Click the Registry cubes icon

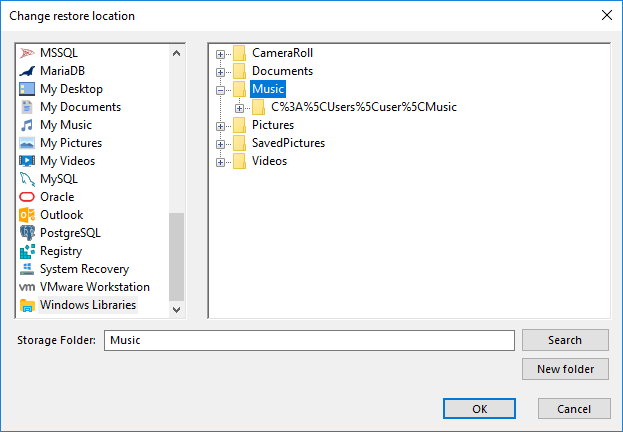coord(27,251)
